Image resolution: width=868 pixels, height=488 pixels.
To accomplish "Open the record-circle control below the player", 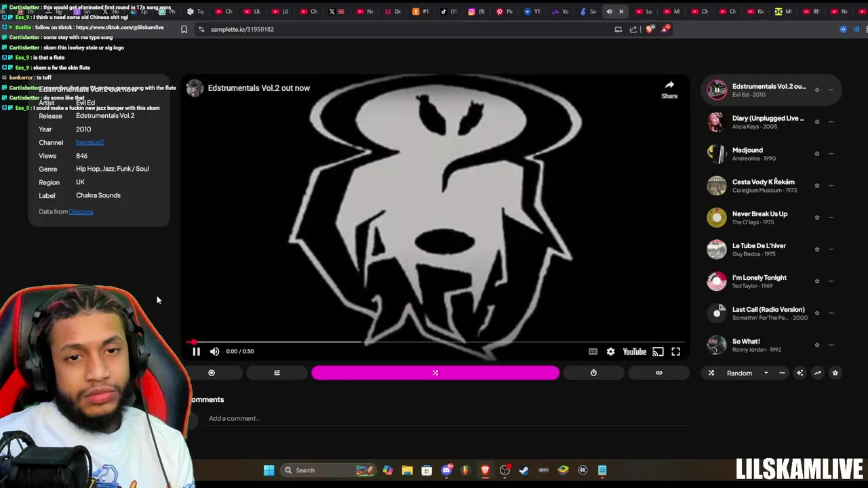I will tap(212, 373).
